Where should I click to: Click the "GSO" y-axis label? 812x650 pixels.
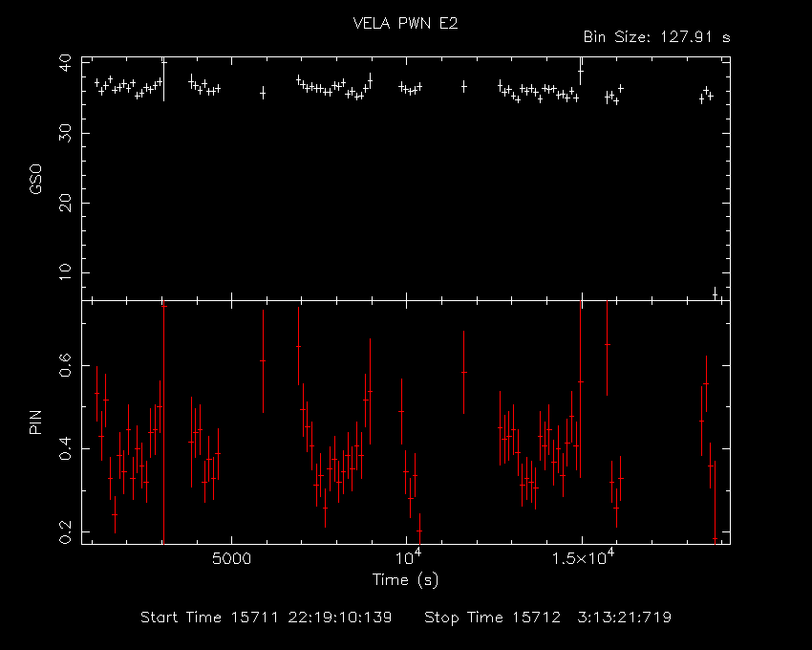pos(35,180)
